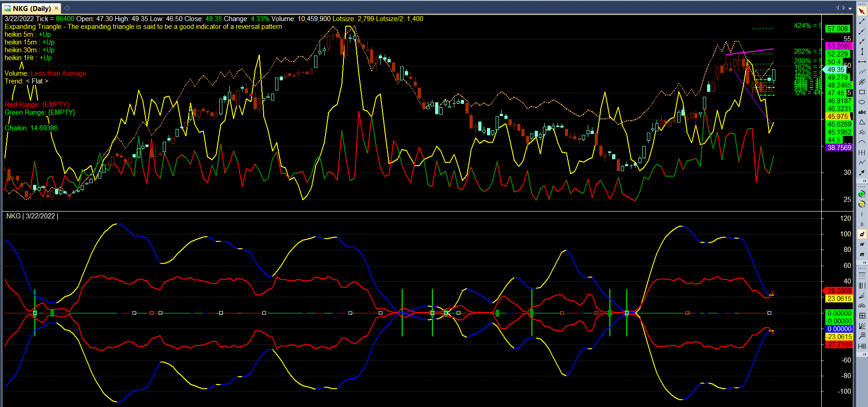Select the zig-zag line tool
868x407 pixels.
click(862, 162)
